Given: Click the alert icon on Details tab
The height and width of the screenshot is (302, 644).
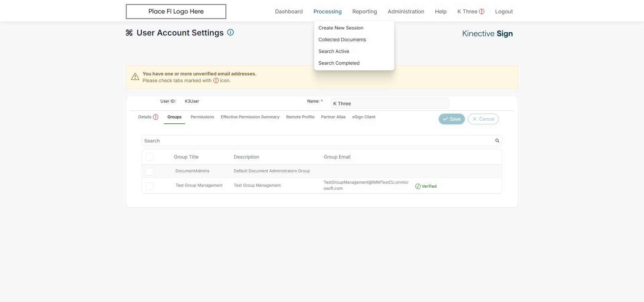Looking at the screenshot, I should (x=156, y=117).
